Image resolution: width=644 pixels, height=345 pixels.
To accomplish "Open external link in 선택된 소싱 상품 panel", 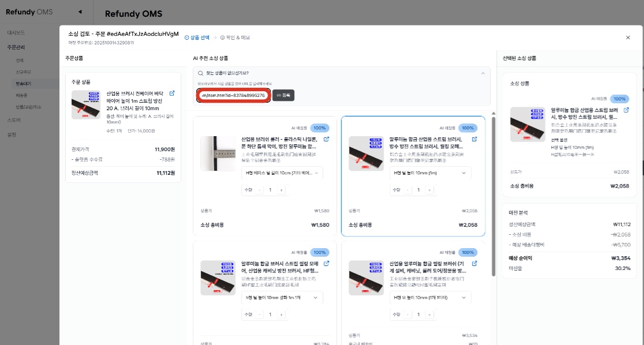I will pyautogui.click(x=626, y=110).
